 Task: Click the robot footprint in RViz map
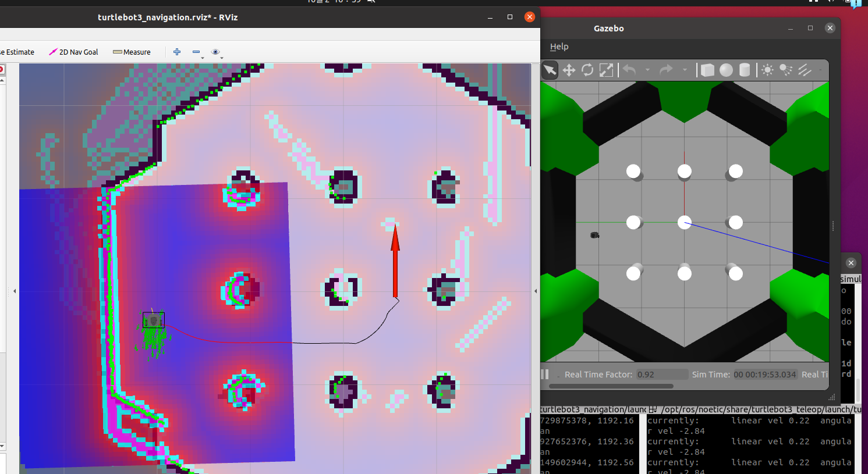pos(154,320)
